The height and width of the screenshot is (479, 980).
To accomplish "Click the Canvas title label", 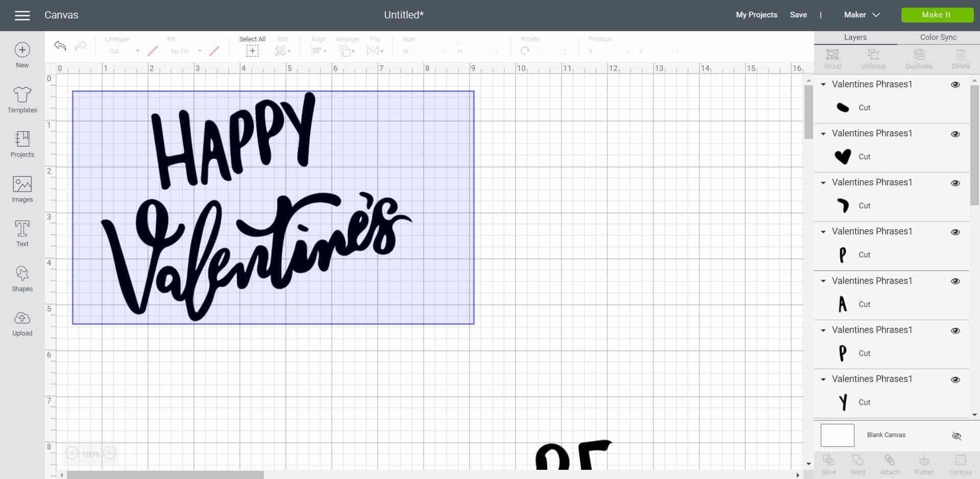I will pyautogui.click(x=61, y=15).
